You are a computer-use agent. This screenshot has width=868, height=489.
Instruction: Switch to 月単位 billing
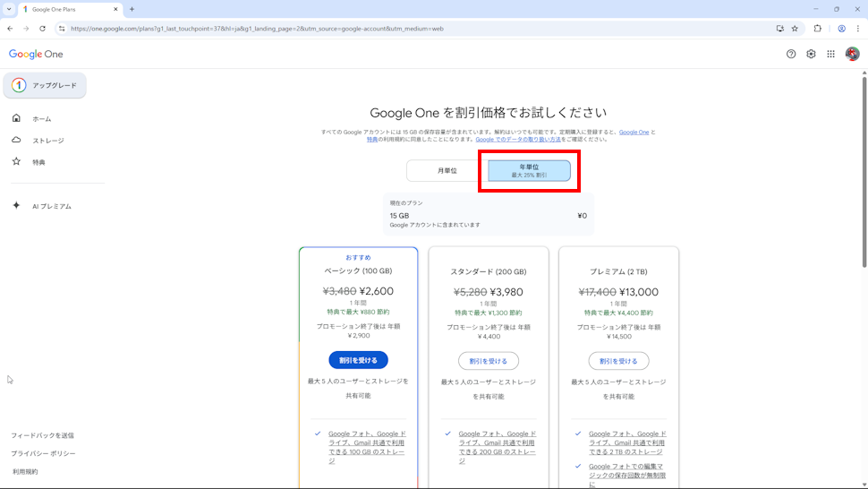447,170
